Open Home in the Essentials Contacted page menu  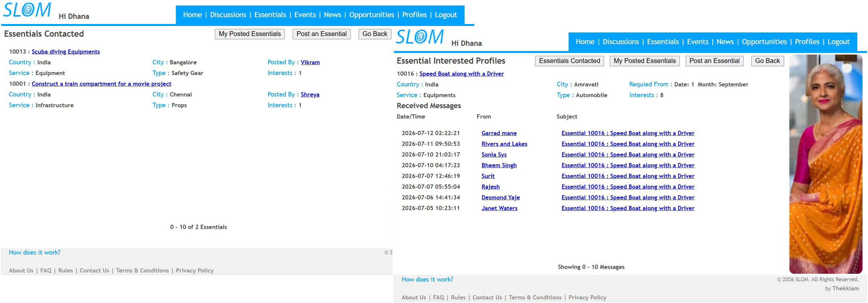[x=192, y=15]
